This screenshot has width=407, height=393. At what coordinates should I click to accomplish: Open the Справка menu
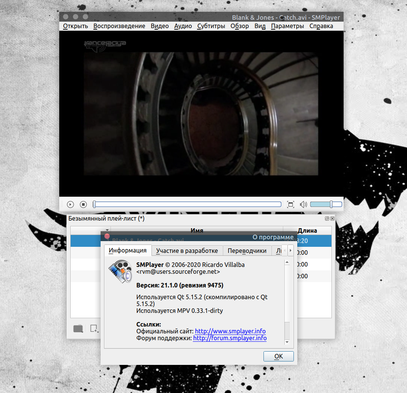321,26
